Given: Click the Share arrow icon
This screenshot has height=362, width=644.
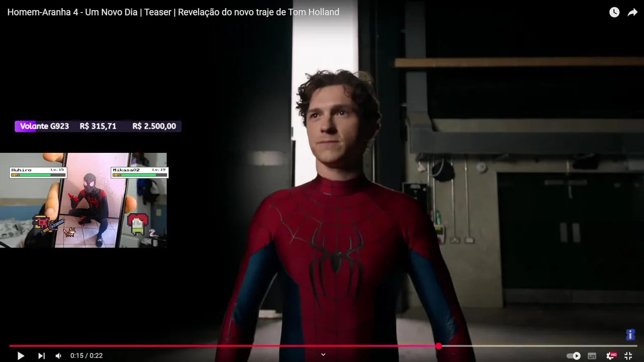Looking at the screenshot, I should coord(632,12).
